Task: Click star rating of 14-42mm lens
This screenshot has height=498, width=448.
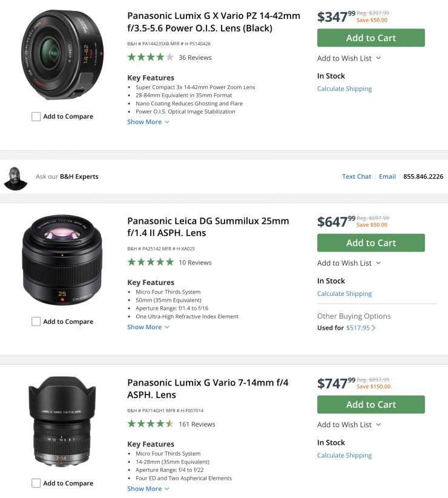Action: coord(150,57)
